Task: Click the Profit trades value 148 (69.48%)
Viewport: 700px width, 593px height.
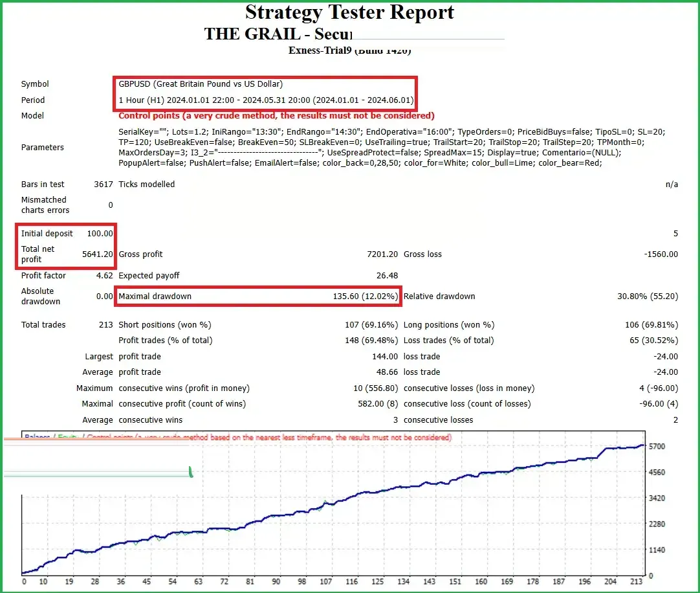Action: click(371, 341)
